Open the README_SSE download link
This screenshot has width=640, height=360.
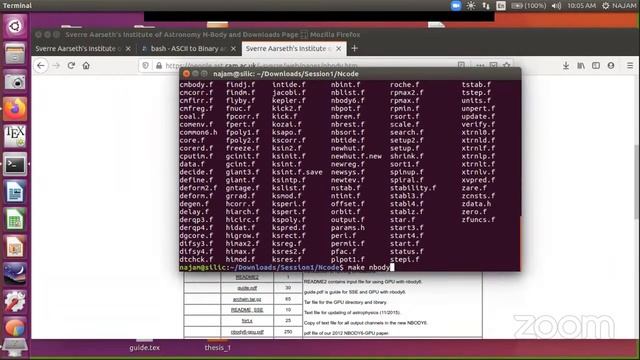tap(247, 310)
